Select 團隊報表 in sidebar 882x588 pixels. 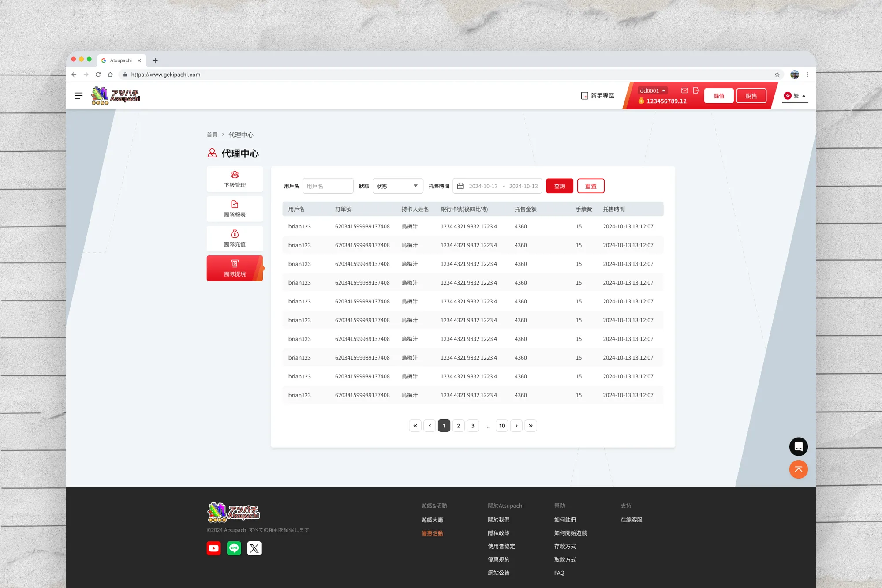coord(235,209)
